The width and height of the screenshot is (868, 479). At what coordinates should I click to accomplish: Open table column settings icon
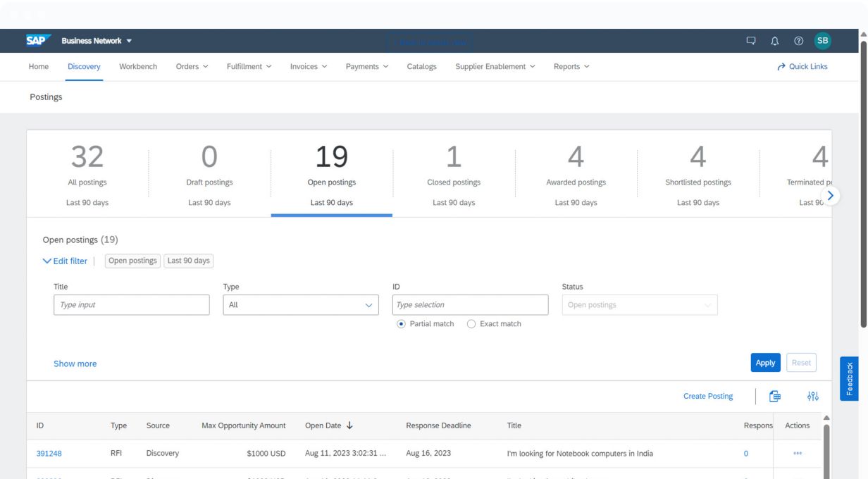[x=812, y=397]
